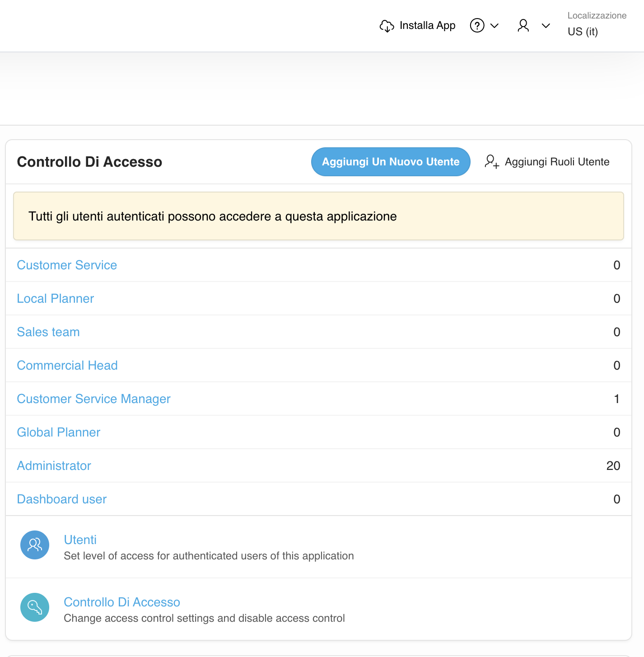
Task: Click the cloud download Installa App icon
Action: point(387,26)
